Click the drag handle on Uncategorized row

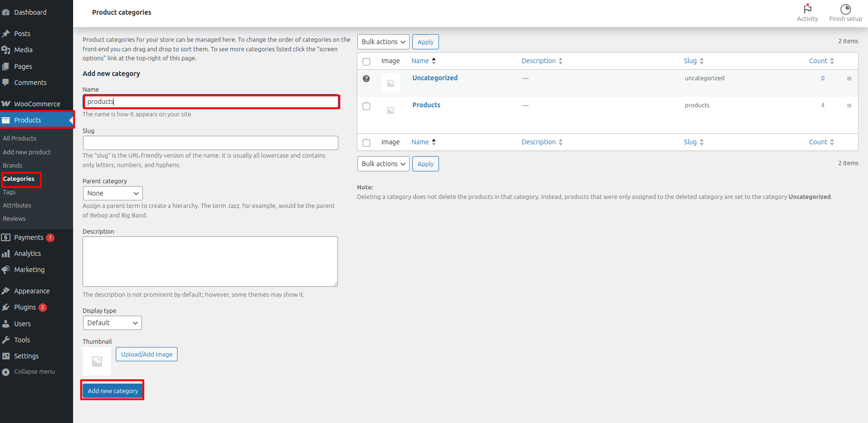(849, 78)
